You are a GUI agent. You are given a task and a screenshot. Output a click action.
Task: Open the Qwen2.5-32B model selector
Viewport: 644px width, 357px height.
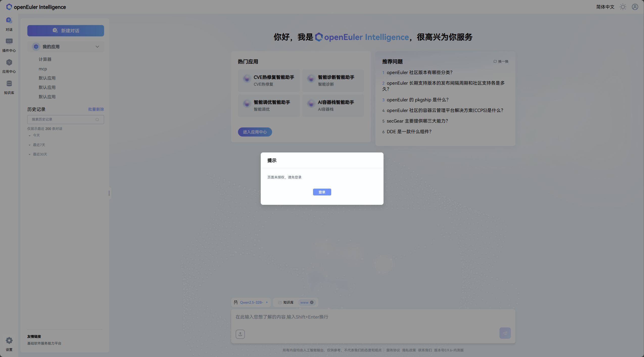pos(251,302)
